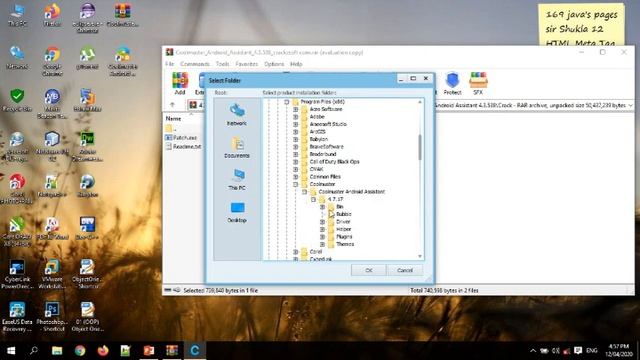Click scroll-up arrow of folder tree

coord(420,102)
